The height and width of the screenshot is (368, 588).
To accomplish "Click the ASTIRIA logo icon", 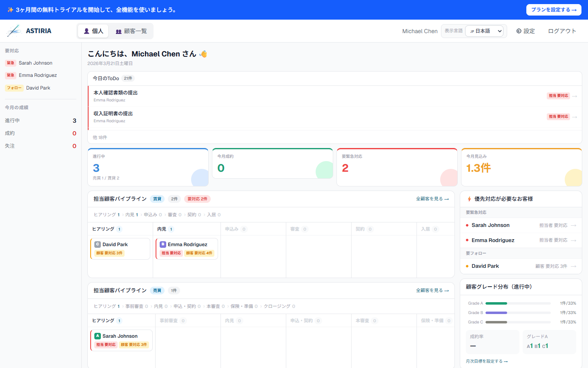I will 14,31.
